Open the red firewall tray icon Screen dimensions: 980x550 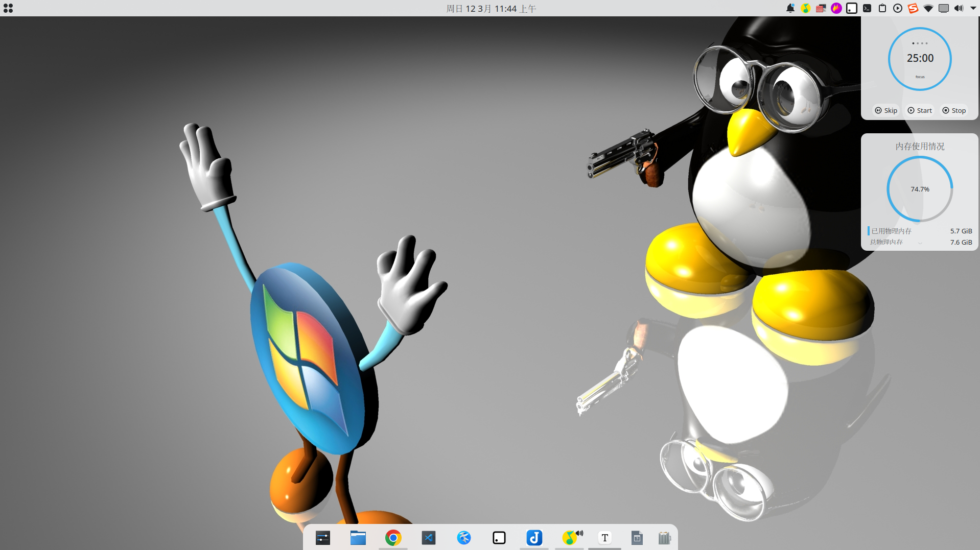point(821,8)
